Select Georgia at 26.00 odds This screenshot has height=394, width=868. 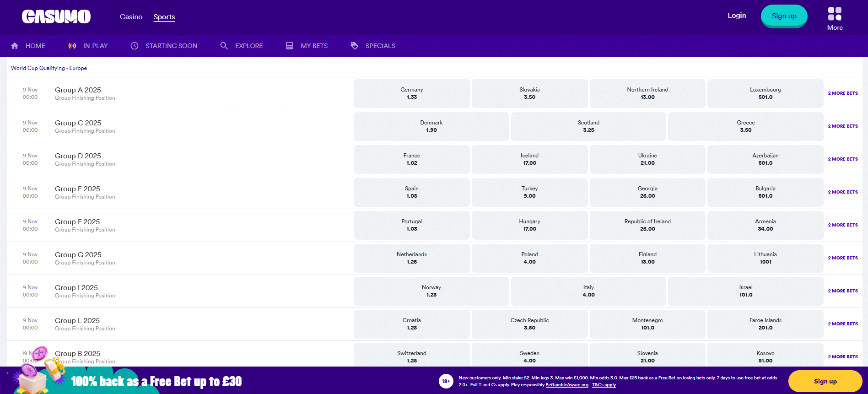[647, 192]
